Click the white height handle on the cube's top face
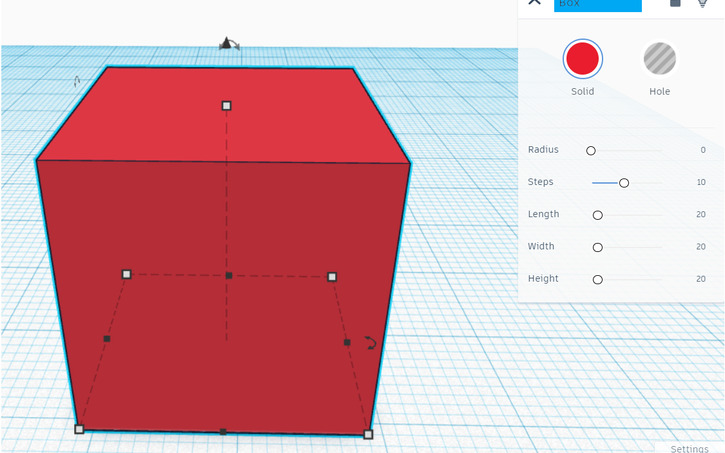 pyautogui.click(x=226, y=106)
